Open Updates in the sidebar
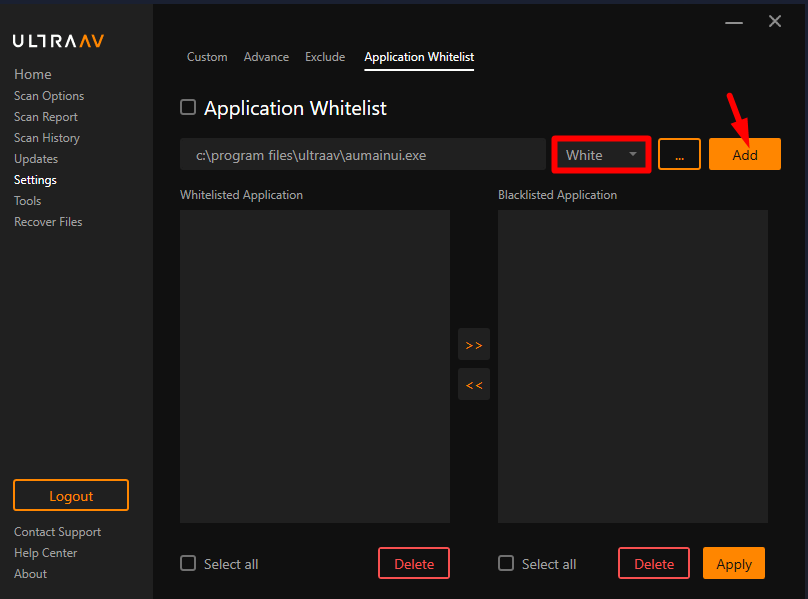 [x=36, y=159]
